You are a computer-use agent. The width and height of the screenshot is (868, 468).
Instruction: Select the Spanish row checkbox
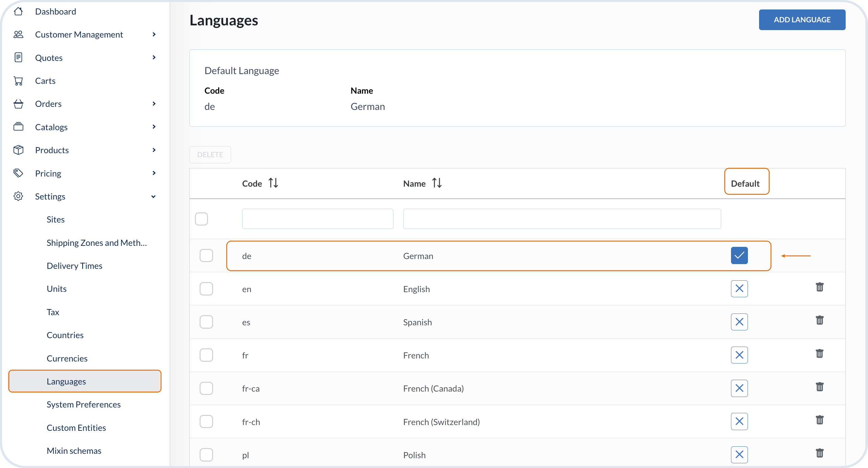206,322
